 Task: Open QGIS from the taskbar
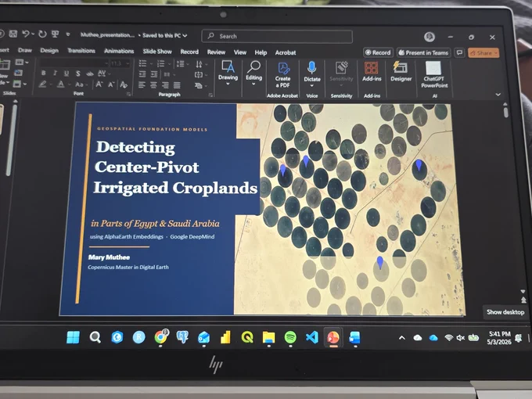[247, 338]
